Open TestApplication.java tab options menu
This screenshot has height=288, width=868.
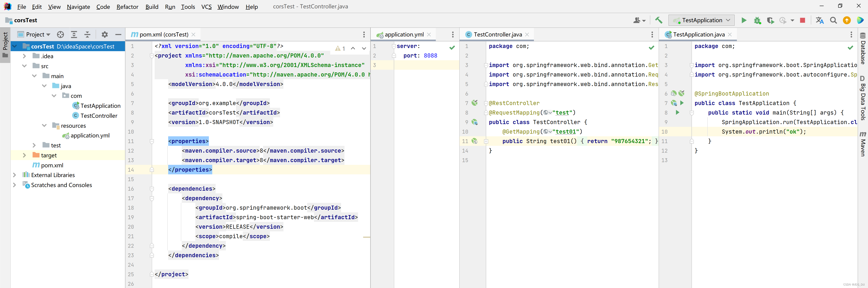point(851,34)
